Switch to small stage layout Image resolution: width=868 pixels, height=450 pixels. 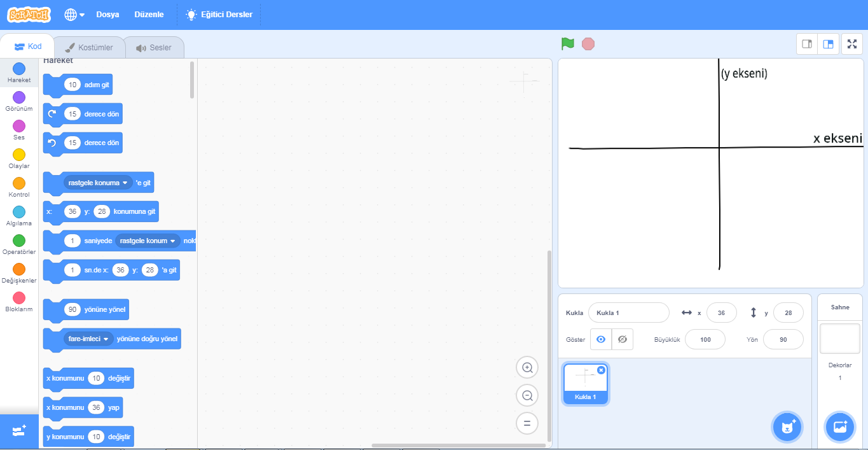click(807, 44)
